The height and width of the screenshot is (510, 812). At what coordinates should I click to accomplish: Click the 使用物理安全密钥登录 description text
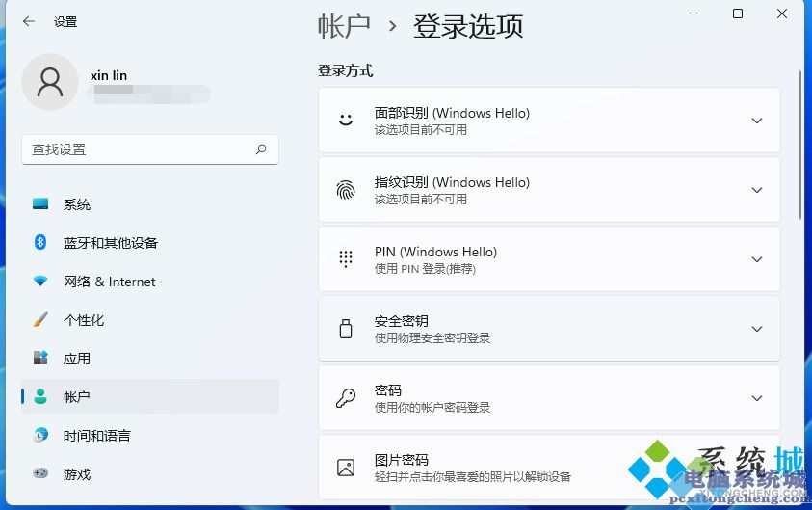click(432, 338)
